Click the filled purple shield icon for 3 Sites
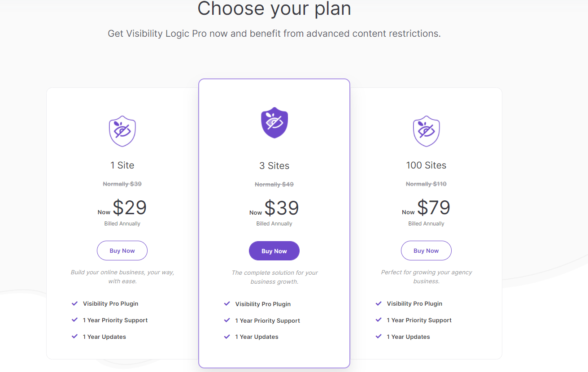Image resolution: width=588 pixels, height=372 pixels. click(x=274, y=123)
